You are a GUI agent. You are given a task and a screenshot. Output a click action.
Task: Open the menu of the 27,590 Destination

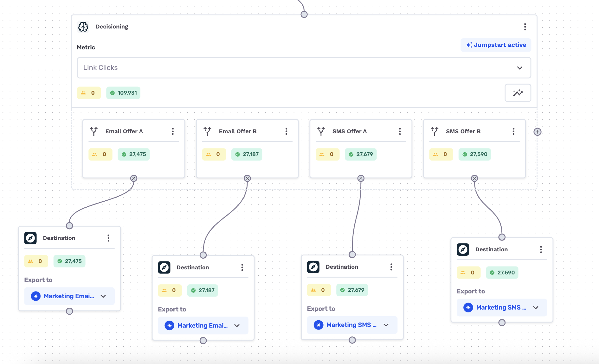pyautogui.click(x=541, y=249)
